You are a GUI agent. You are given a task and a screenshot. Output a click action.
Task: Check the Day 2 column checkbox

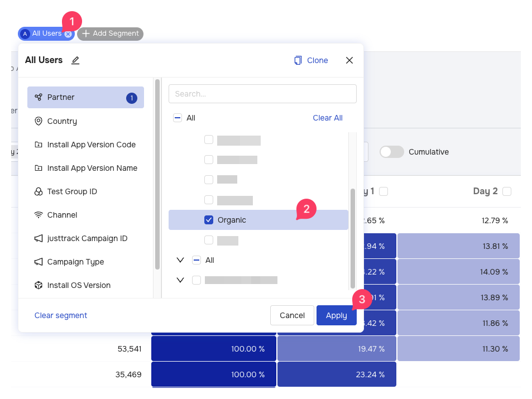(x=507, y=191)
